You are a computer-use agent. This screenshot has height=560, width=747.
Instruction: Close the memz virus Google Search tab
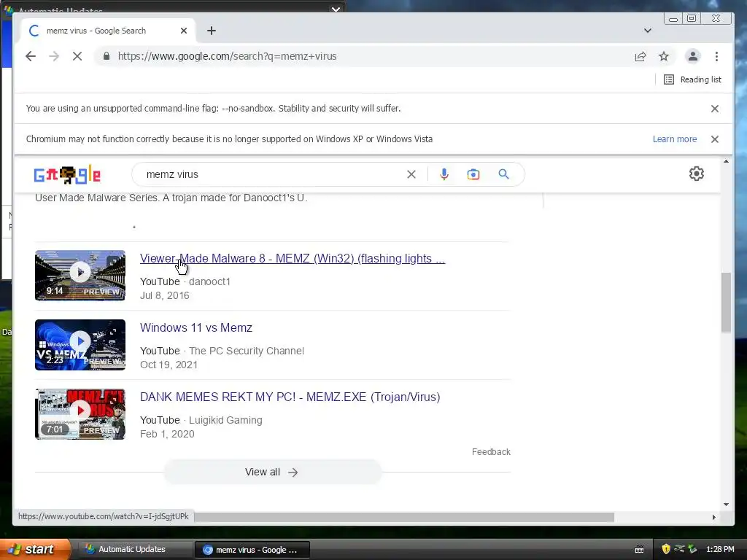coord(184,31)
